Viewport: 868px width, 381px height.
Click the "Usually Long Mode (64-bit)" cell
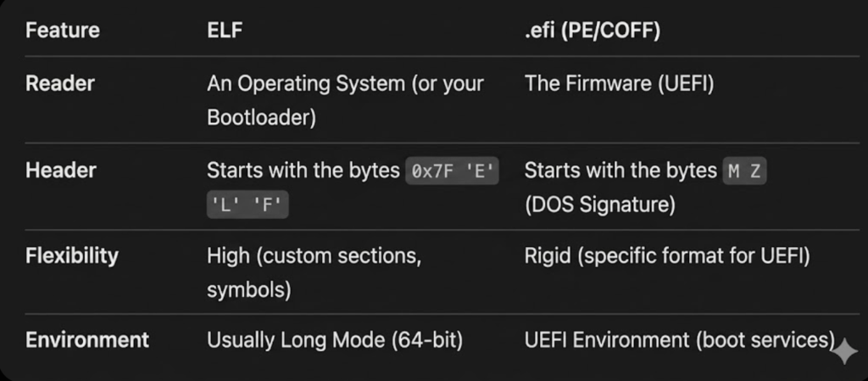(335, 340)
